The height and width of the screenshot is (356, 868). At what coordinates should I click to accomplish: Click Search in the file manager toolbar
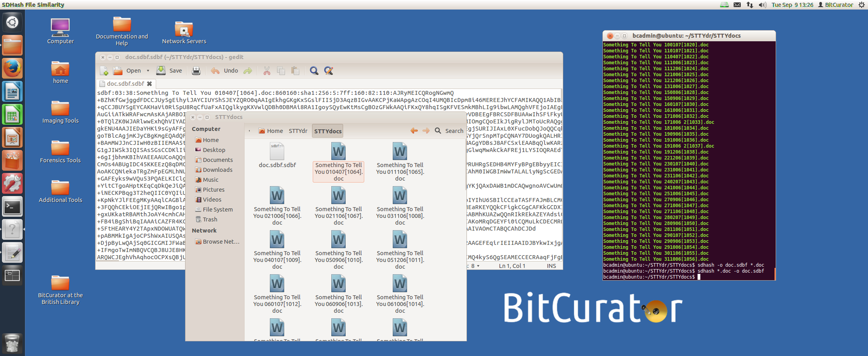(x=449, y=131)
